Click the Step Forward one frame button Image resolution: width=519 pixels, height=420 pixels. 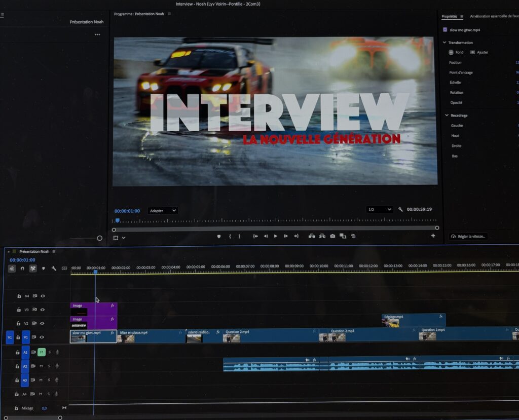point(286,236)
